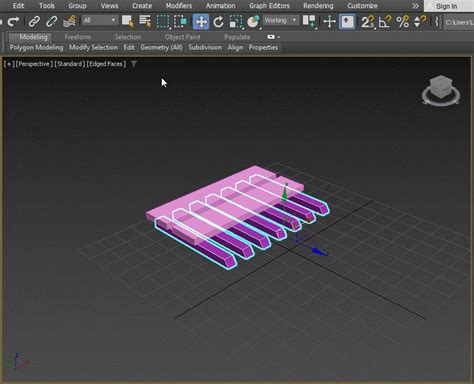Choose the Select Object tool

click(128, 22)
